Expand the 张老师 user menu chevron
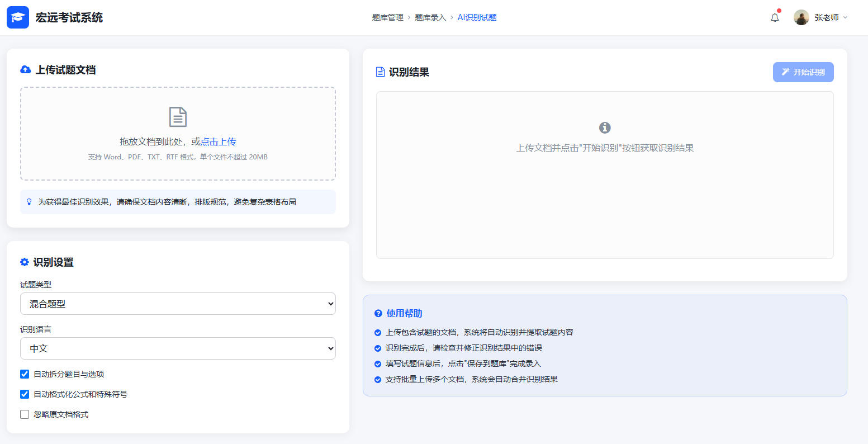 (845, 17)
